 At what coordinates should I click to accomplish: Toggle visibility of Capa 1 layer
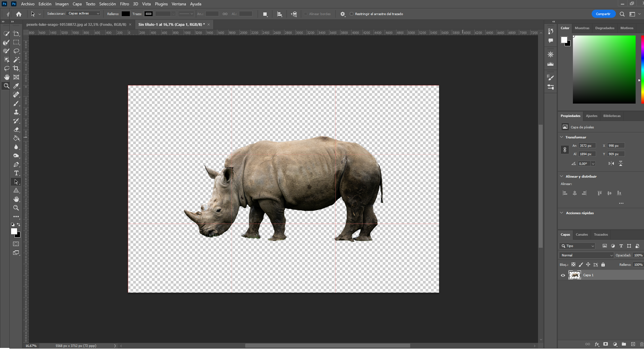coord(563,275)
